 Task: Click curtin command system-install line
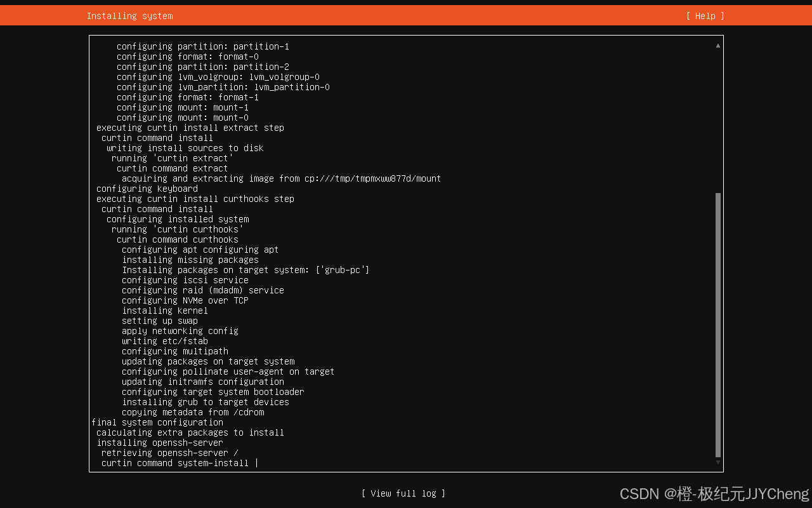[x=180, y=463]
